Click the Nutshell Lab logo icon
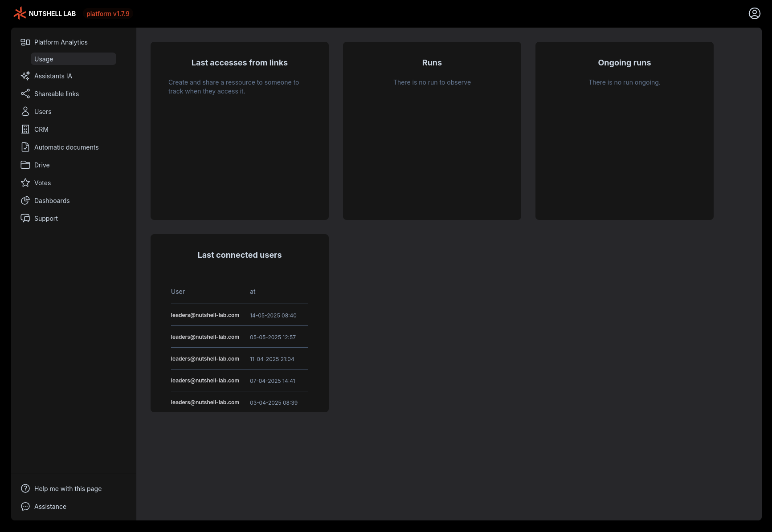Screen dimensions: 772x532 pyautogui.click(x=20, y=13)
